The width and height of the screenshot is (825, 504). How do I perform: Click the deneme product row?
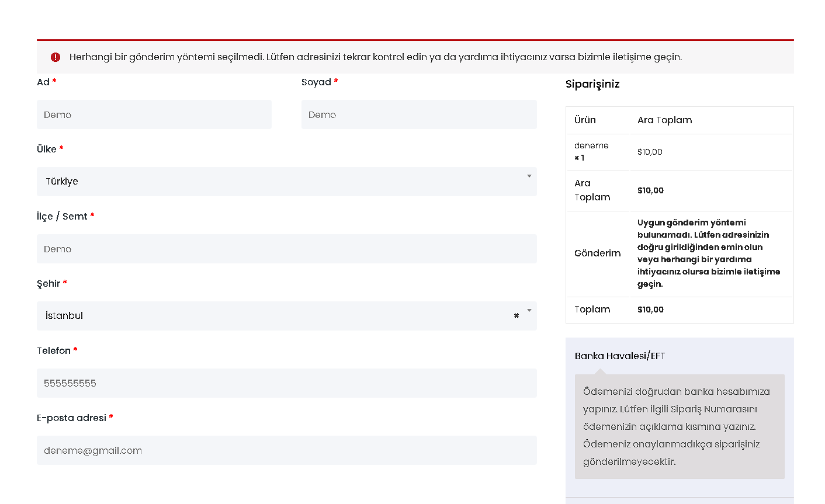pyautogui.click(x=680, y=152)
